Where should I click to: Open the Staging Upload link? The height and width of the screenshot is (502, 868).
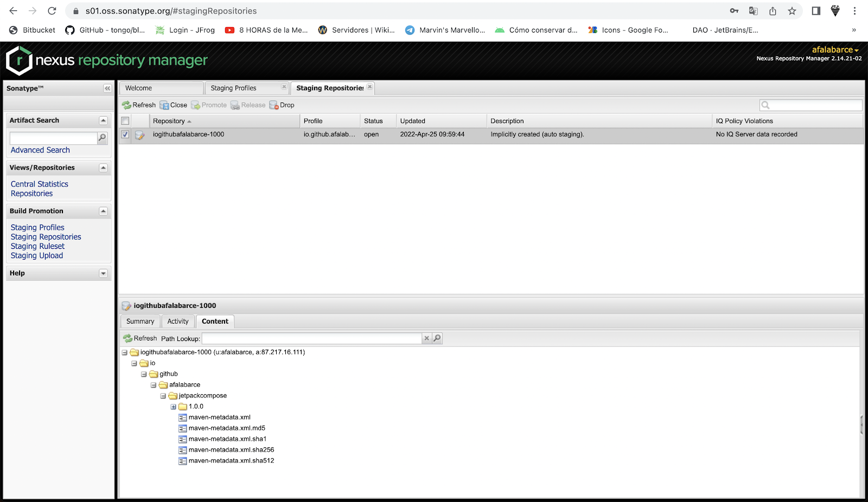pos(37,255)
